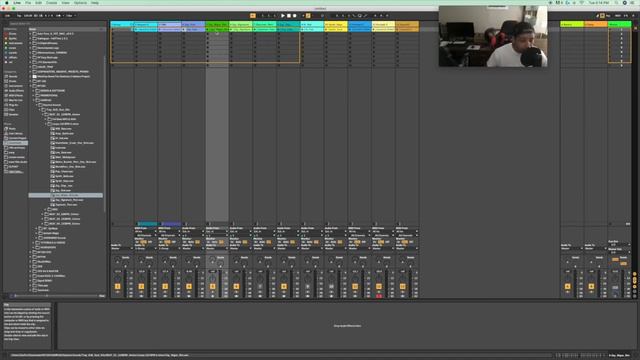Open the Live application menu

pos(17,2)
